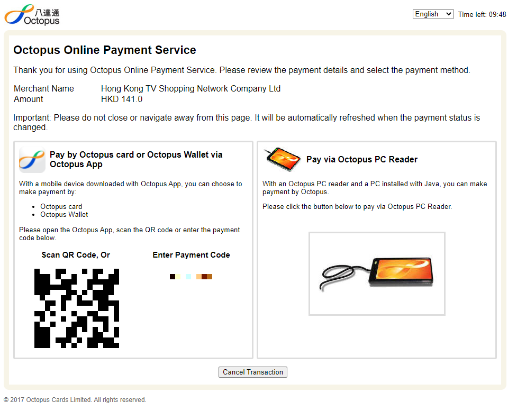Click the 'Octopus Online Payment Service' page title
Screen dimensions: 517x420
[x=105, y=50]
